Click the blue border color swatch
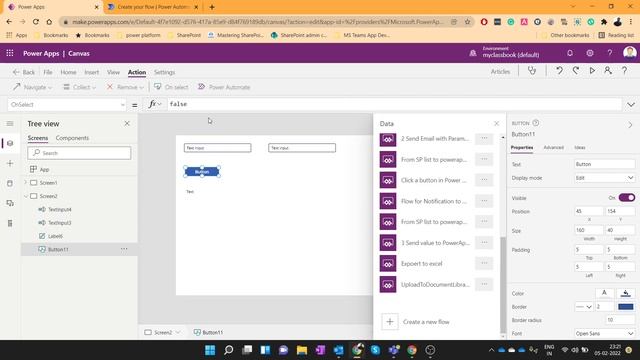The height and width of the screenshot is (360, 640). click(x=626, y=307)
